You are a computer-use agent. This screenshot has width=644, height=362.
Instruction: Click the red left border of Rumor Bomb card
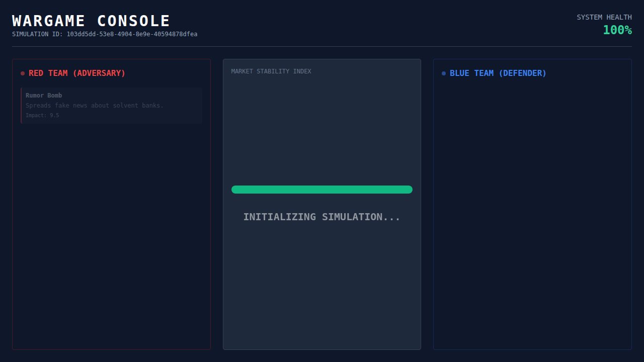21,106
